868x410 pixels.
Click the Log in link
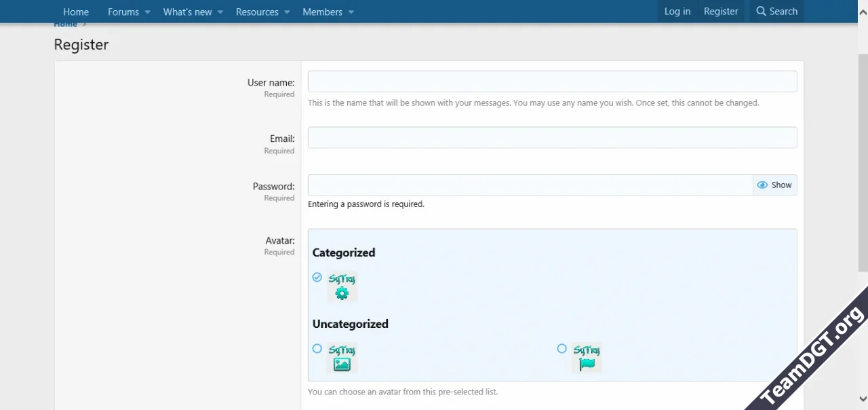pos(677,12)
